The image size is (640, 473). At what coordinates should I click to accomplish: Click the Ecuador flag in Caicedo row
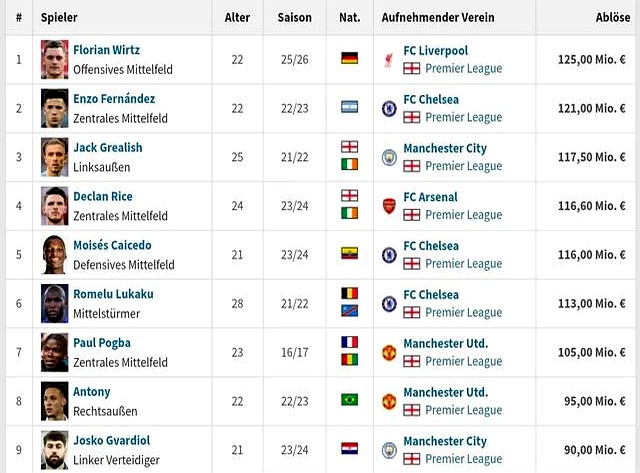pyautogui.click(x=349, y=253)
